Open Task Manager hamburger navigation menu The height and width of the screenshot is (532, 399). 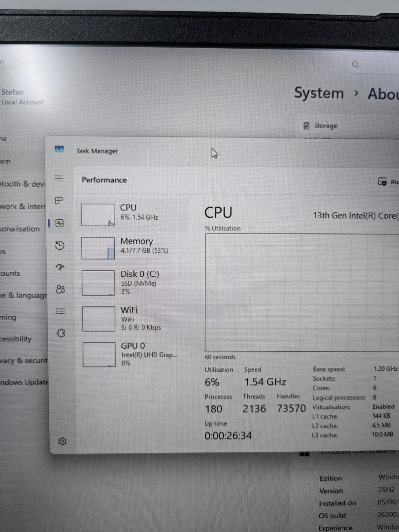tap(59, 178)
